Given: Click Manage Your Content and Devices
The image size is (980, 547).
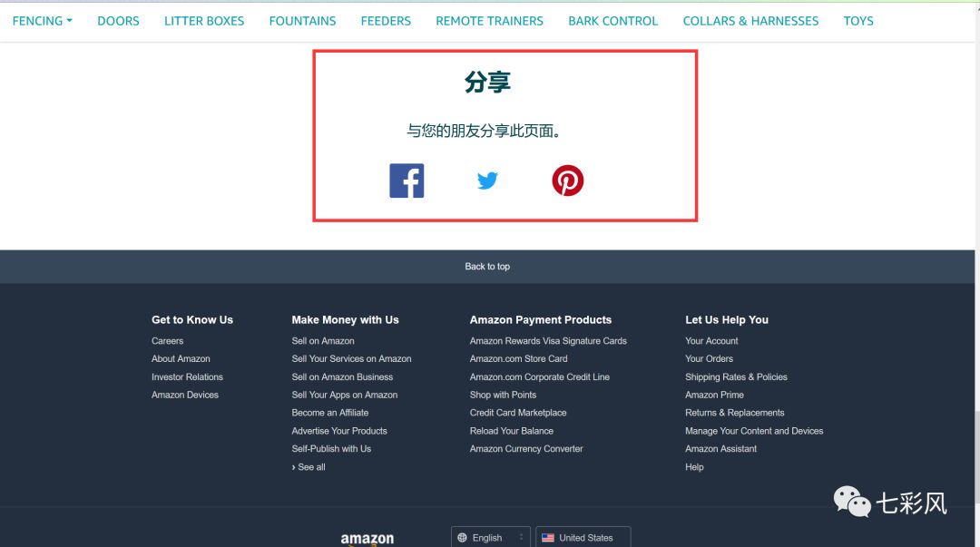Looking at the screenshot, I should 754,431.
